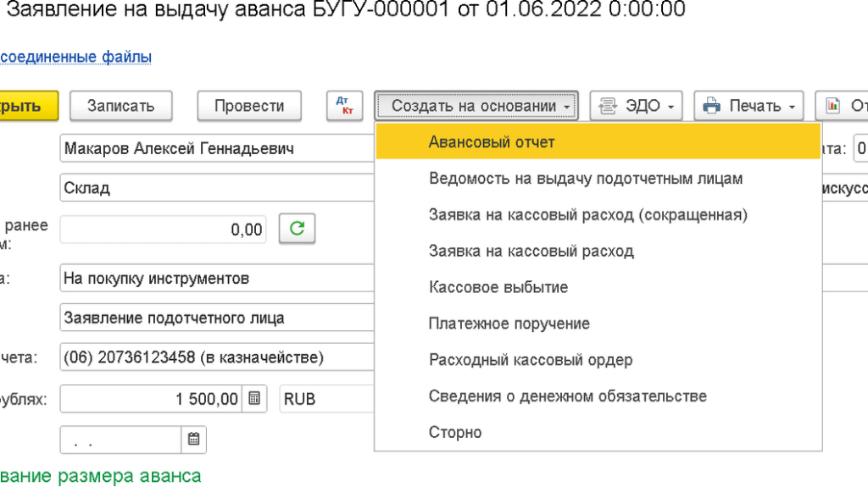Pick Расходный кассовый ордер option
This screenshot has height=487, width=868.
(x=531, y=360)
